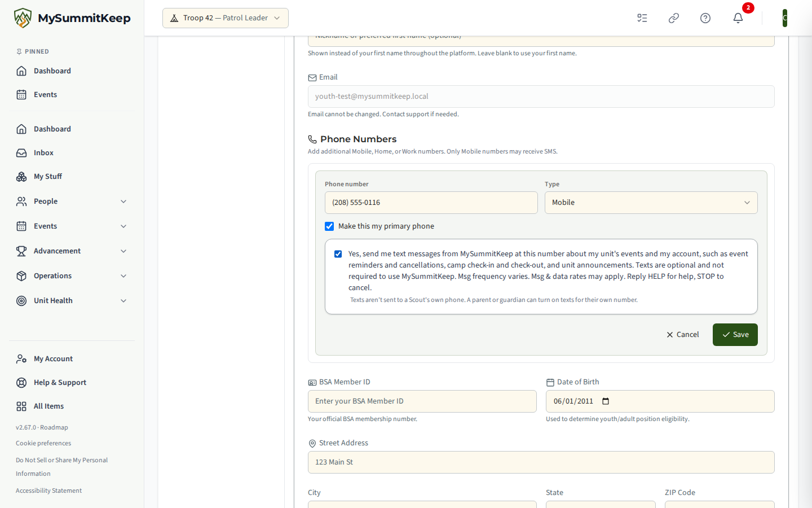Open the user avatar menu
The image size is (812, 508).
[x=784, y=18]
